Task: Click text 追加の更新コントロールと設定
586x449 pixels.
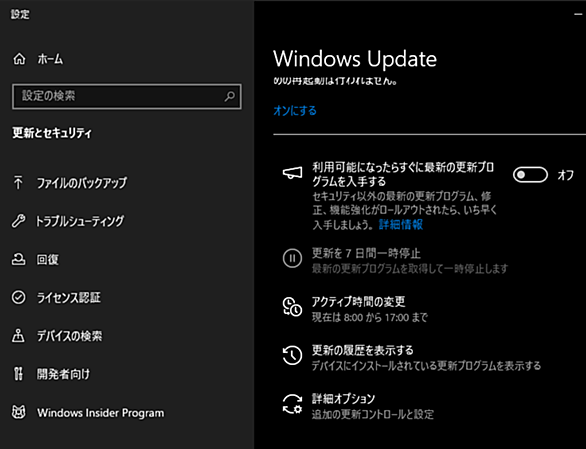Action: (373, 414)
